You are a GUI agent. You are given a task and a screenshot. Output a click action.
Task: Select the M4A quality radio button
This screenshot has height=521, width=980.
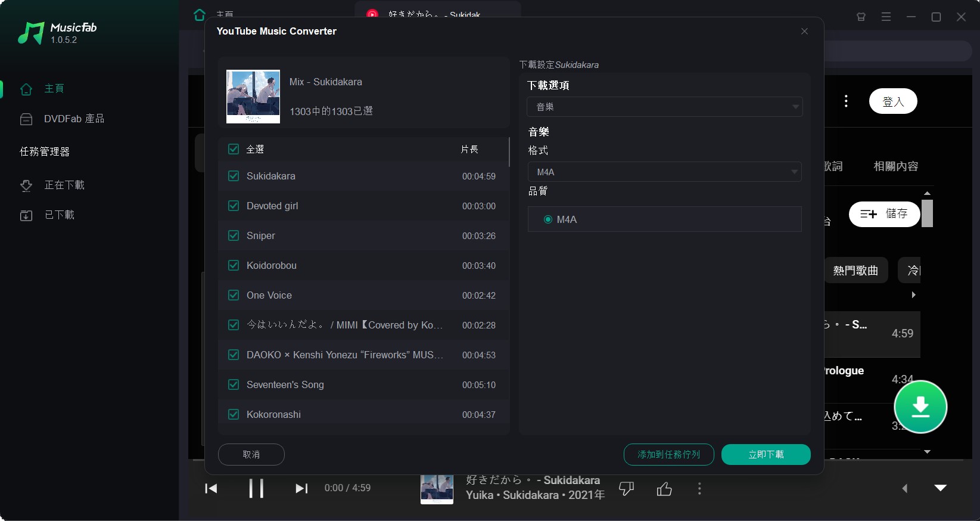[548, 219]
